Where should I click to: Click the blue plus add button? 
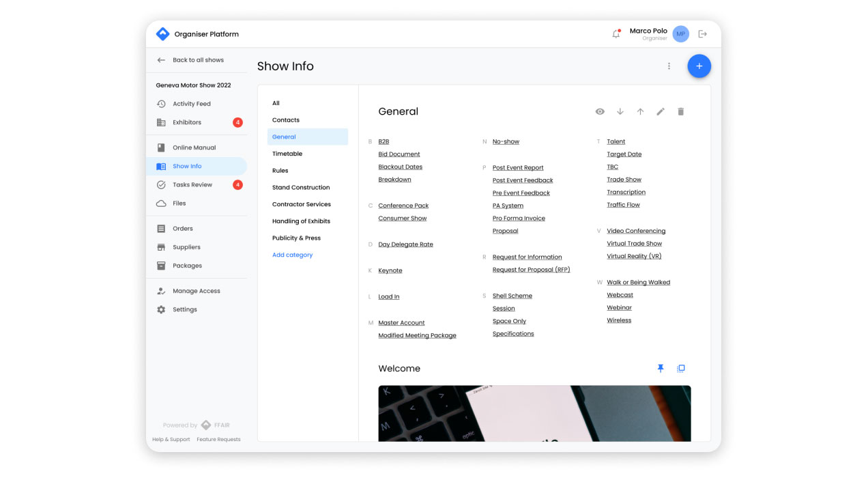pyautogui.click(x=699, y=66)
